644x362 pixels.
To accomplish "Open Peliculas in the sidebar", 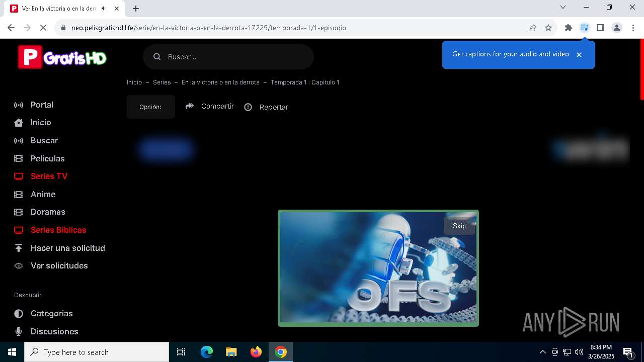I will [48, 158].
